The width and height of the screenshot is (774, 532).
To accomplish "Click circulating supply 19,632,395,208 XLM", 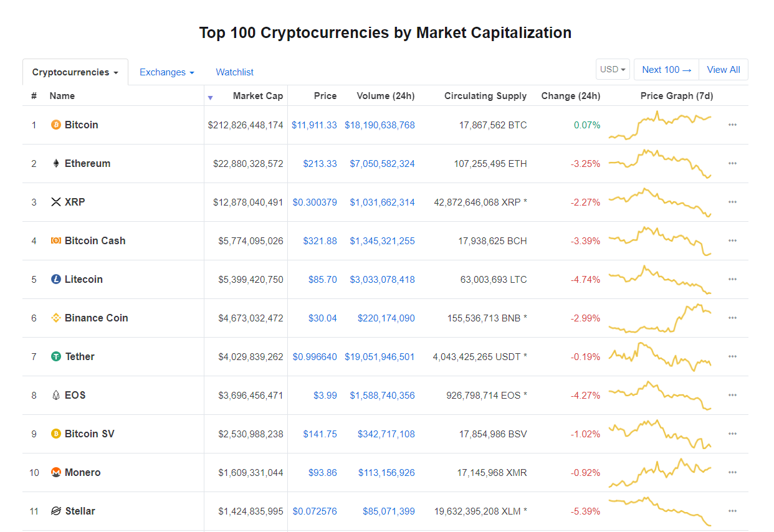I will (477, 511).
